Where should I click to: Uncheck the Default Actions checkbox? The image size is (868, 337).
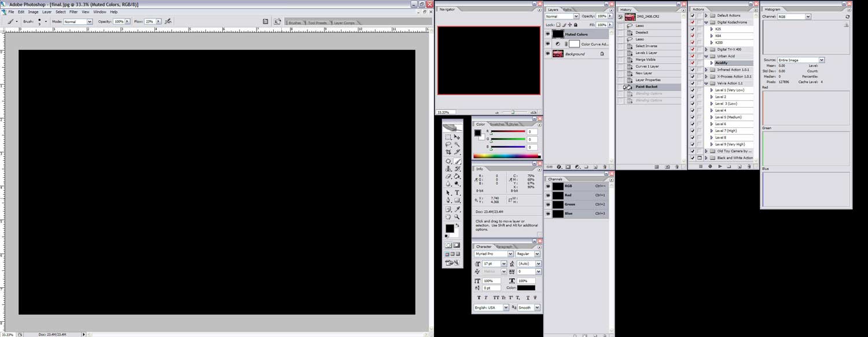[693, 16]
